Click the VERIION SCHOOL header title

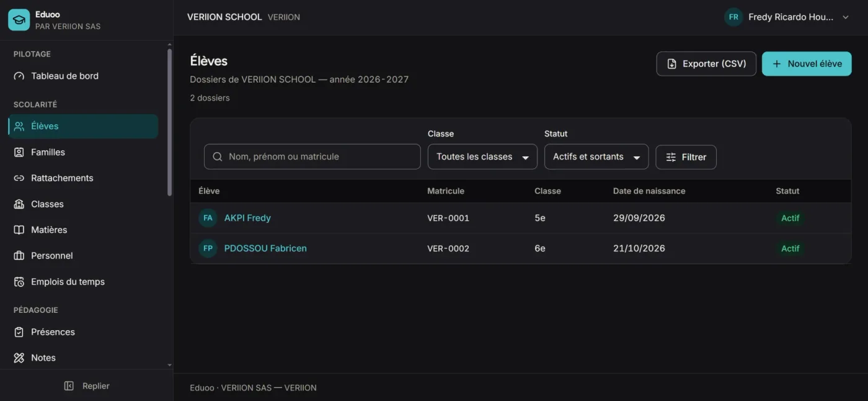pyautogui.click(x=224, y=17)
